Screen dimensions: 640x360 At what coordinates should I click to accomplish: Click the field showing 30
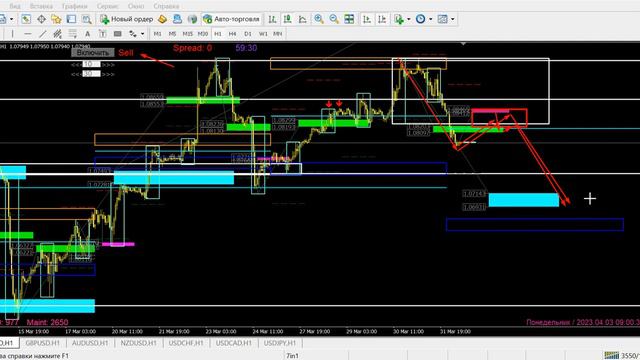pyautogui.click(x=91, y=74)
